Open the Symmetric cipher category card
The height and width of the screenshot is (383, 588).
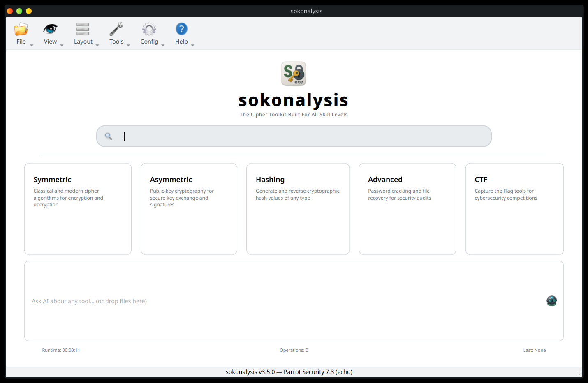[x=78, y=209]
